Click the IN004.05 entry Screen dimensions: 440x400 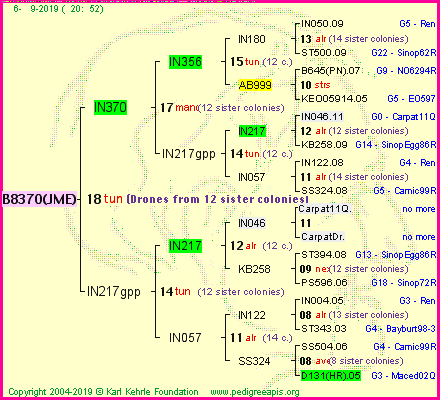pos(322,301)
